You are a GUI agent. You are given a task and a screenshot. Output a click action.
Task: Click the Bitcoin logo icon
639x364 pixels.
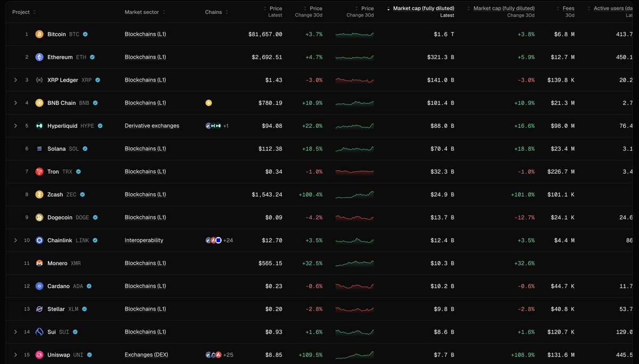(x=39, y=34)
